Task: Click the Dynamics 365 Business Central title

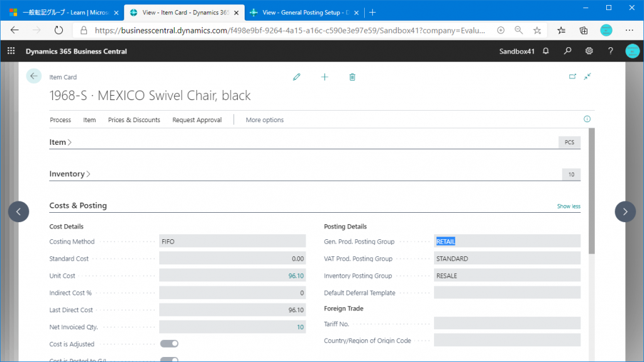Action: click(76, 51)
